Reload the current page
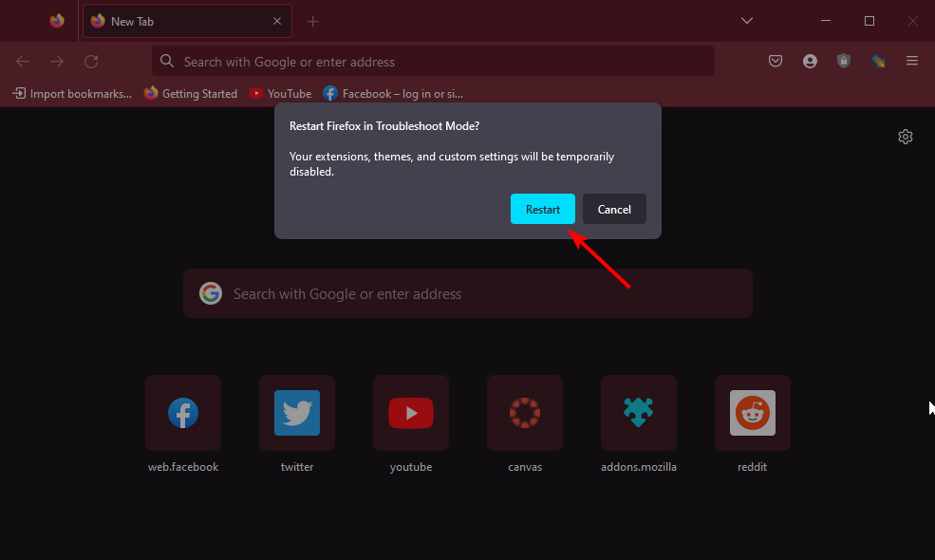 [x=91, y=61]
